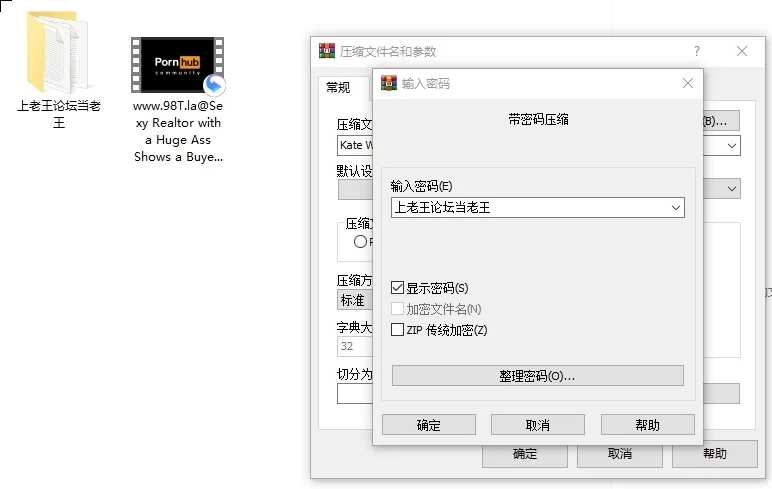Click 确定 in the 压缩文件名和参数 window
This screenshot has height=489, width=772.
point(525,456)
